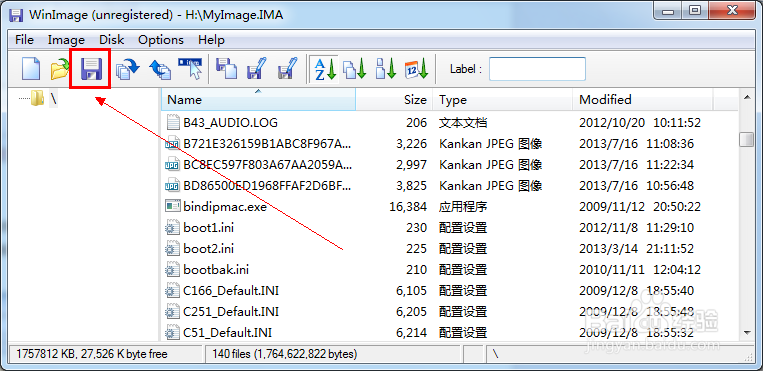763x371 pixels.
Task: Click the file list scroll up arrow
Action: coord(746,98)
